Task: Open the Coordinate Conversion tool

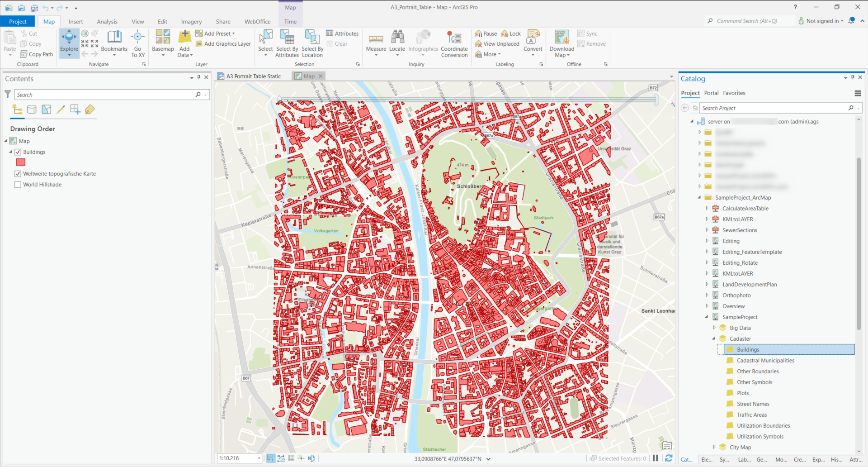Action: [x=454, y=43]
